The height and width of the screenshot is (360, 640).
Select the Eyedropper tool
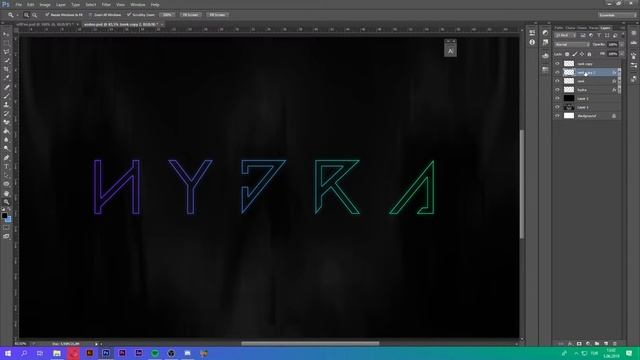[x=6, y=78]
